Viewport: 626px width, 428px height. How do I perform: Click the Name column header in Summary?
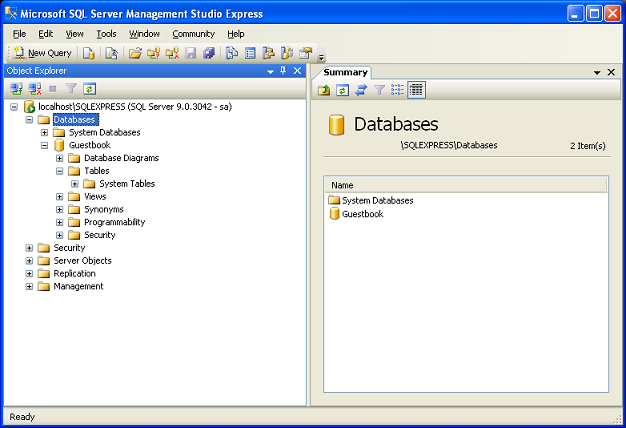466,185
